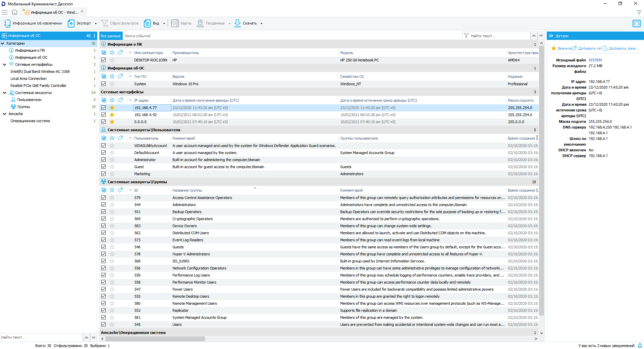Click the Geodata location pin icon
The height and width of the screenshot is (349, 644).
pos(200,23)
